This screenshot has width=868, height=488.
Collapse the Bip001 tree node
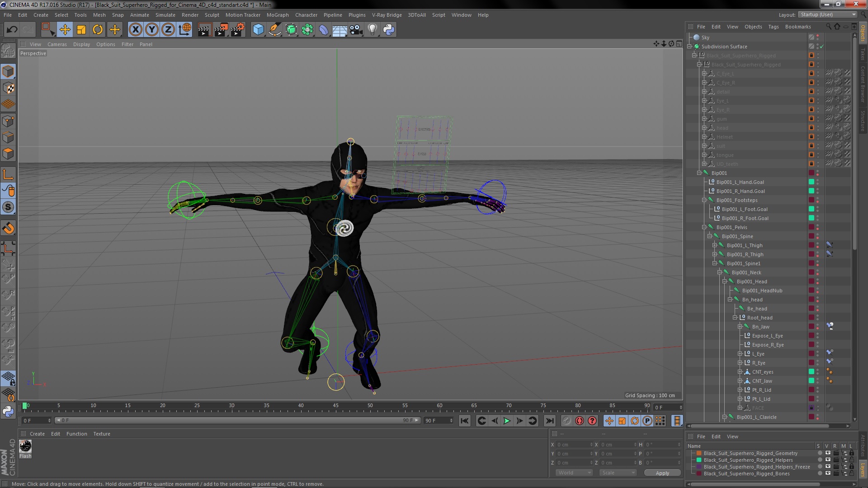[699, 173]
